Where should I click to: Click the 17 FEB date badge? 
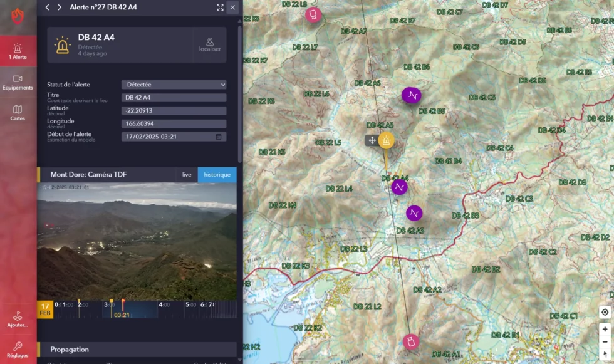[x=45, y=309]
